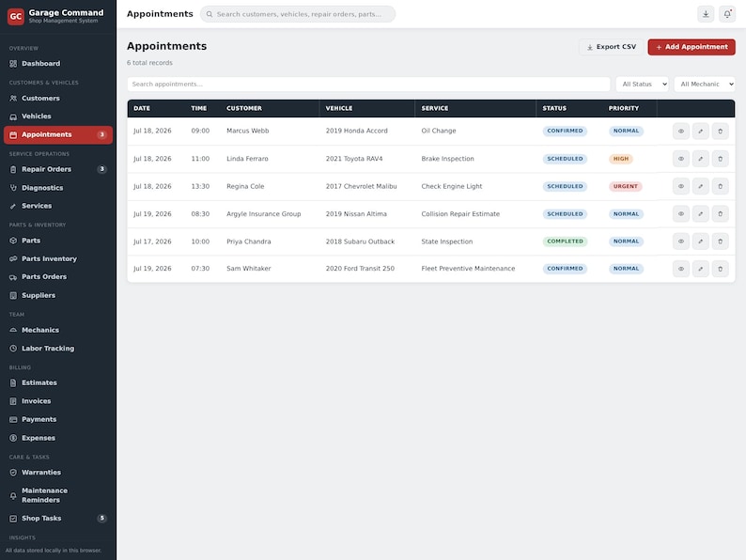
Task: View Sam Whitaker appointment details
Action: 681,269
